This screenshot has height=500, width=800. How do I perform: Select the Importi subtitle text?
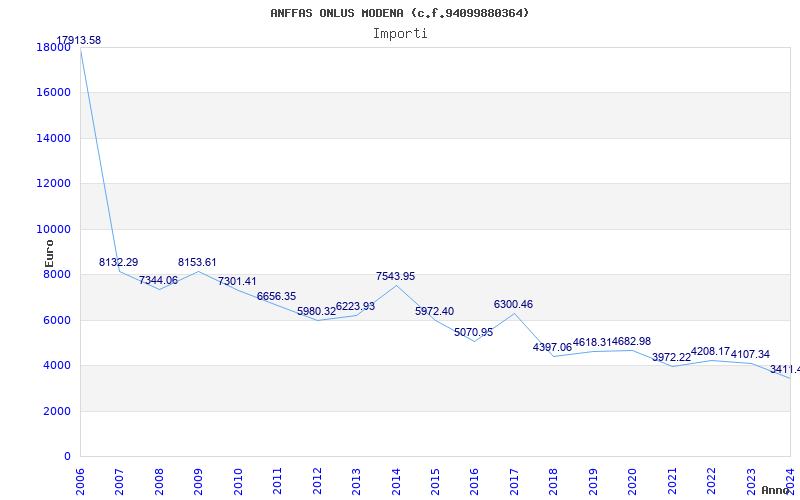400,34
